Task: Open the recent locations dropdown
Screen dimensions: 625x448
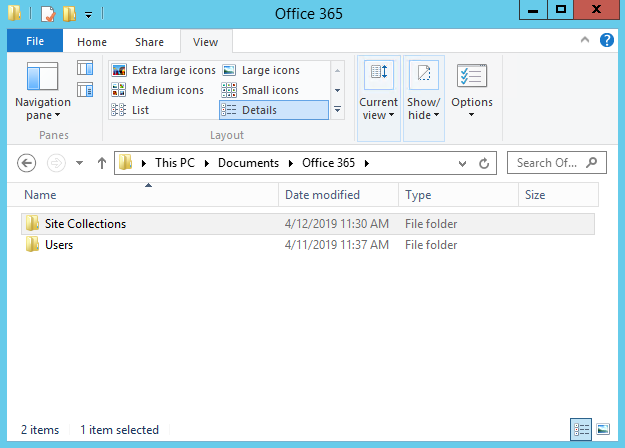Action: [x=79, y=163]
